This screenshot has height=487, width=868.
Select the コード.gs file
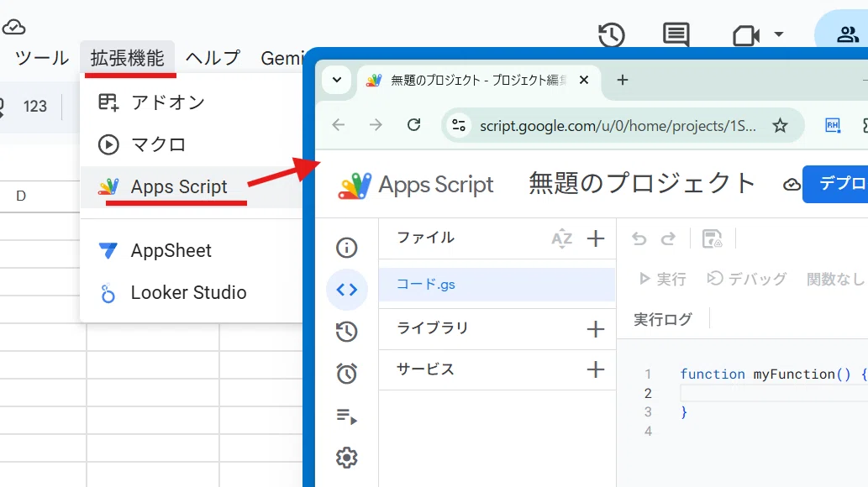point(497,285)
